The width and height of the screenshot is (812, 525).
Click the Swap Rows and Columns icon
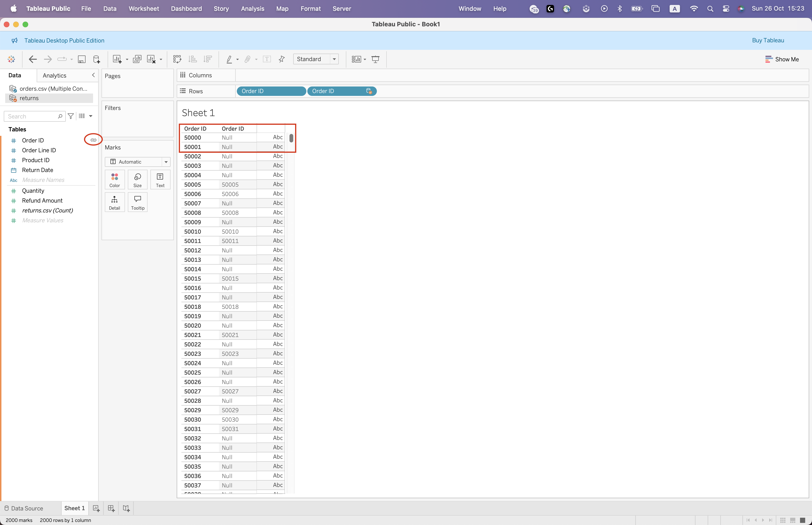pyautogui.click(x=177, y=59)
